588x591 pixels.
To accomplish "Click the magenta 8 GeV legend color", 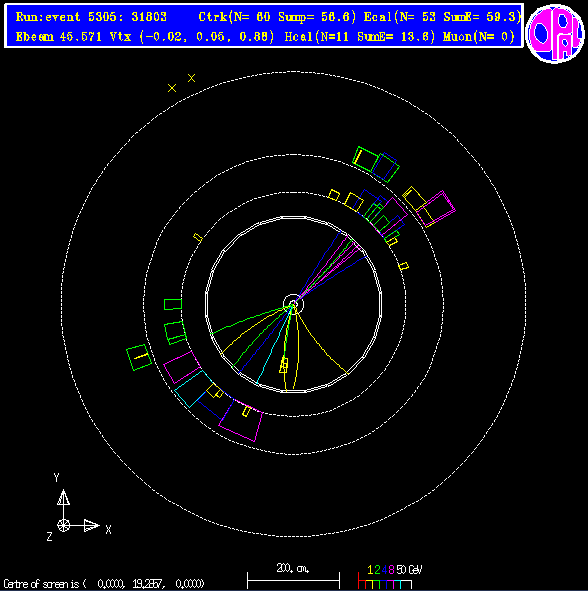I will pos(391,570).
